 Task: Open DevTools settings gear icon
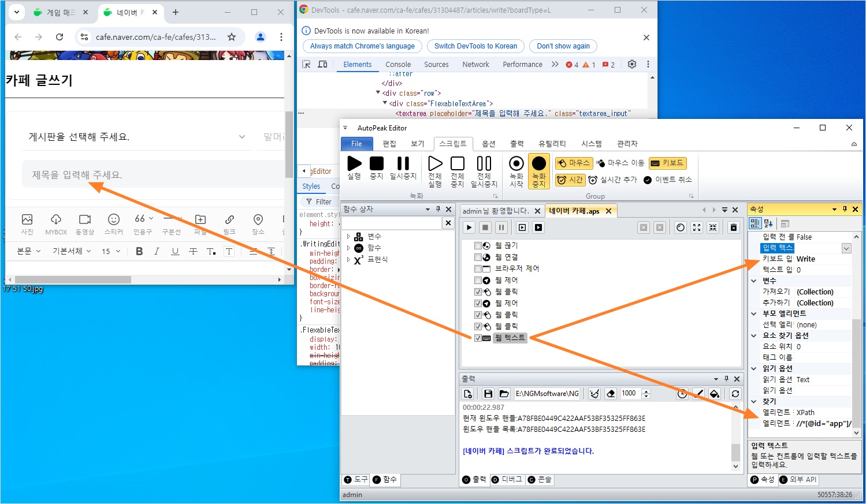click(632, 64)
